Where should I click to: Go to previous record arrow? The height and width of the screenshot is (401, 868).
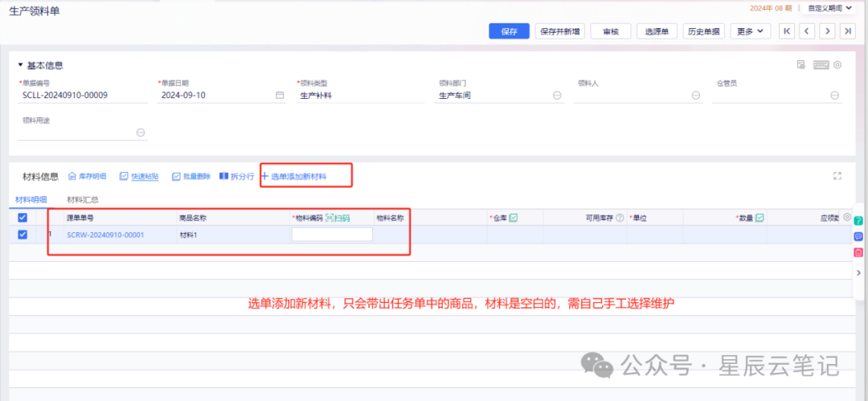(x=807, y=31)
